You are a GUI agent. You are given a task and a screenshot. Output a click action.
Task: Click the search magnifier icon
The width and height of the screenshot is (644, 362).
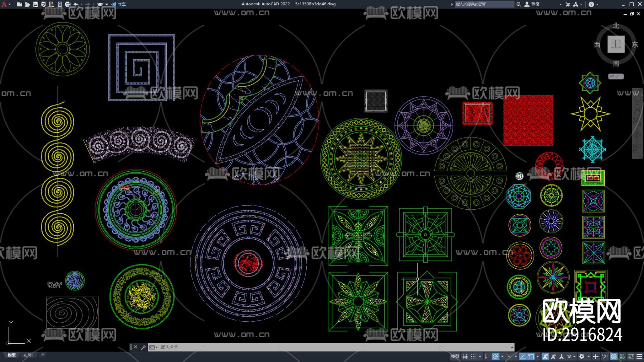(x=518, y=4)
